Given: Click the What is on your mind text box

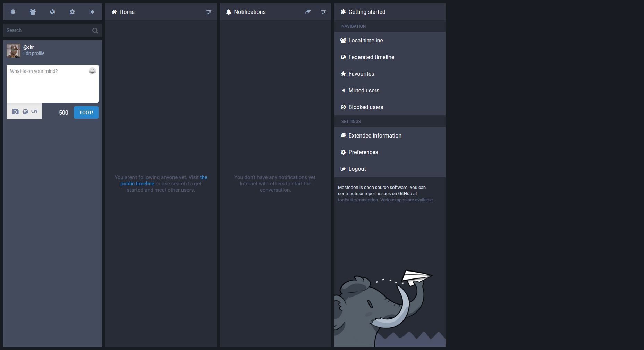Looking at the screenshot, I should point(52,84).
